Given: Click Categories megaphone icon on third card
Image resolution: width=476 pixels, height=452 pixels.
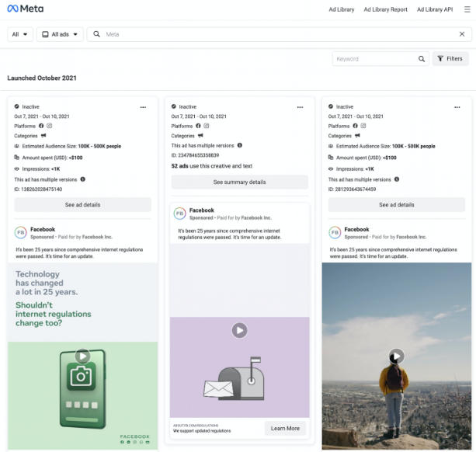Looking at the screenshot, I should click(357, 135).
